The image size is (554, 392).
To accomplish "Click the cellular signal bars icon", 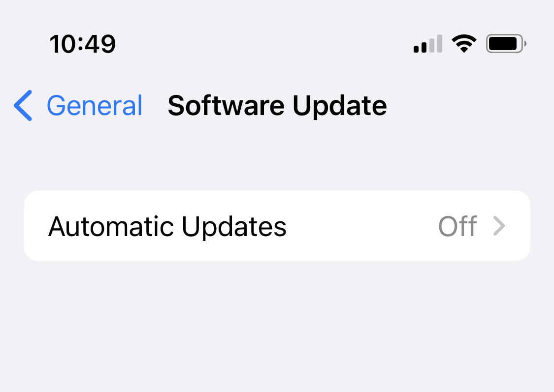I will point(428,44).
